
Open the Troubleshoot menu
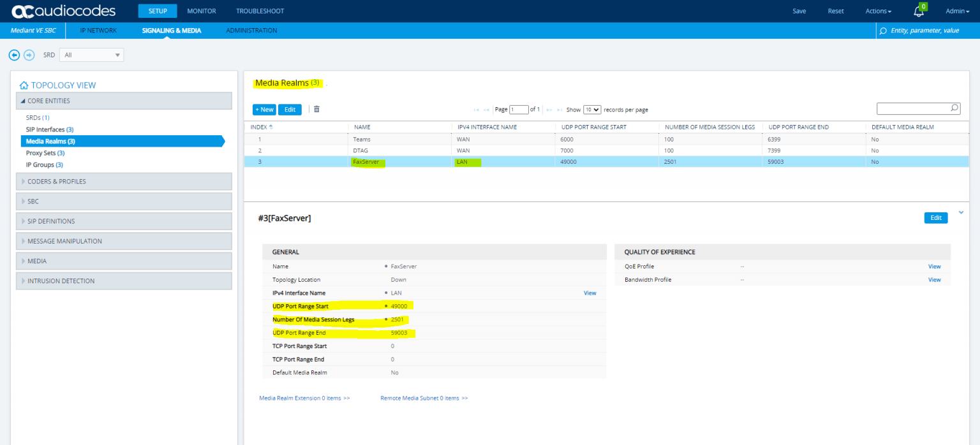click(260, 11)
